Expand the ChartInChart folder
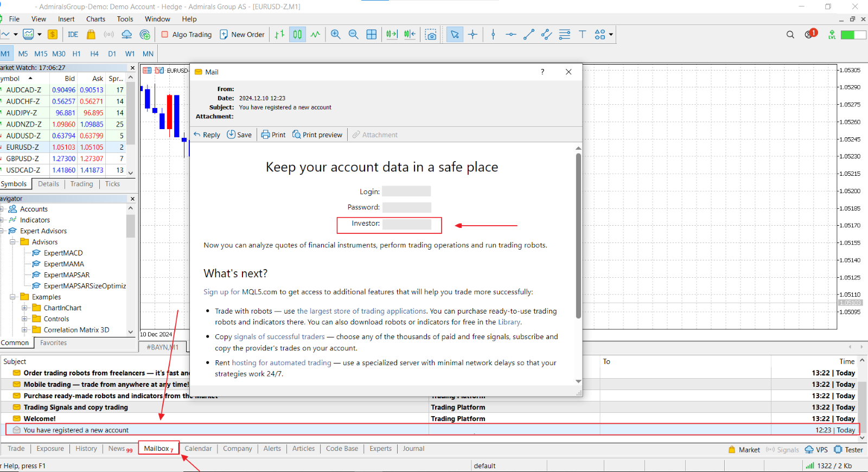 (24, 308)
